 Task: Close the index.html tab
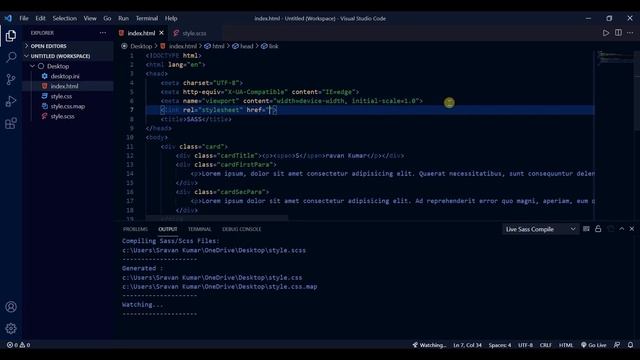coord(162,33)
